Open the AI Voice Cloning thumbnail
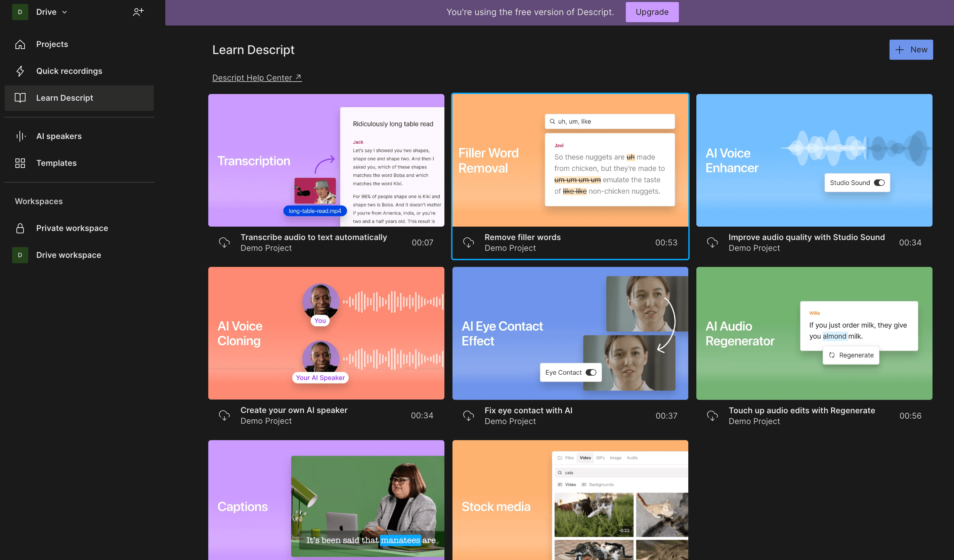This screenshot has width=954, height=560. [x=326, y=333]
